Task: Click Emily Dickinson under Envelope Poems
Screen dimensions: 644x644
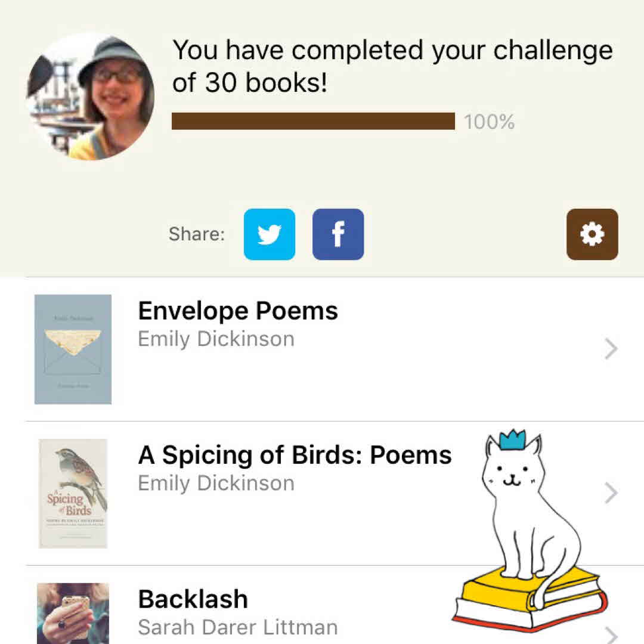Action: coord(216,339)
